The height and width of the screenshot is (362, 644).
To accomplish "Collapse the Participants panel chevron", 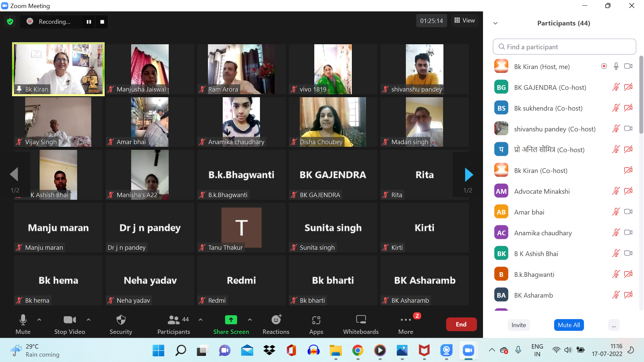I will pos(495,23).
